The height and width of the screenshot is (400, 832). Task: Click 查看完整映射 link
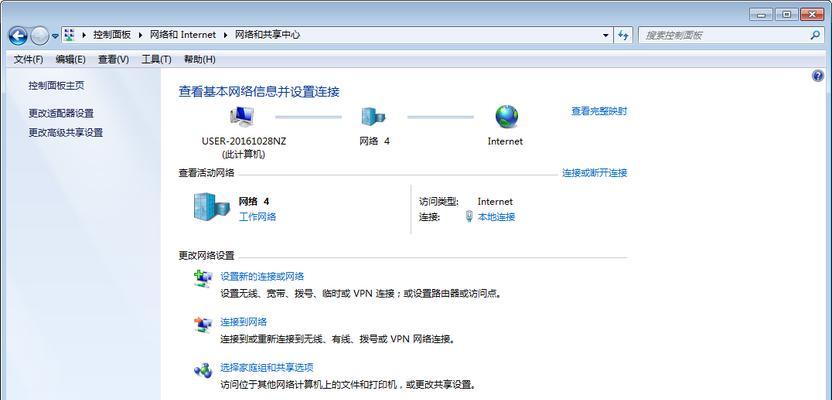tap(599, 111)
